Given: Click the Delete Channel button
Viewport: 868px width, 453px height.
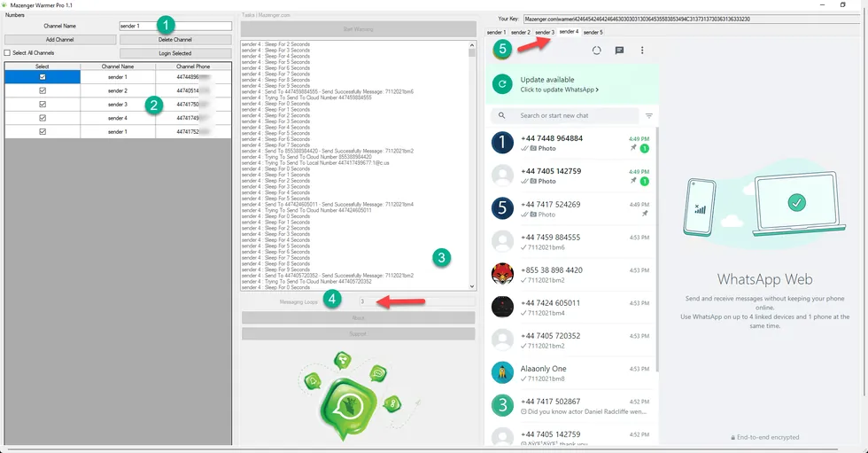Looking at the screenshot, I should (x=175, y=40).
